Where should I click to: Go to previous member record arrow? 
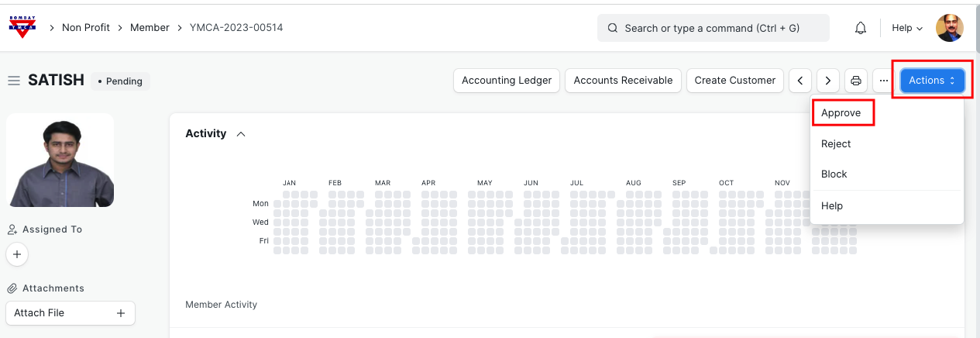pos(800,81)
